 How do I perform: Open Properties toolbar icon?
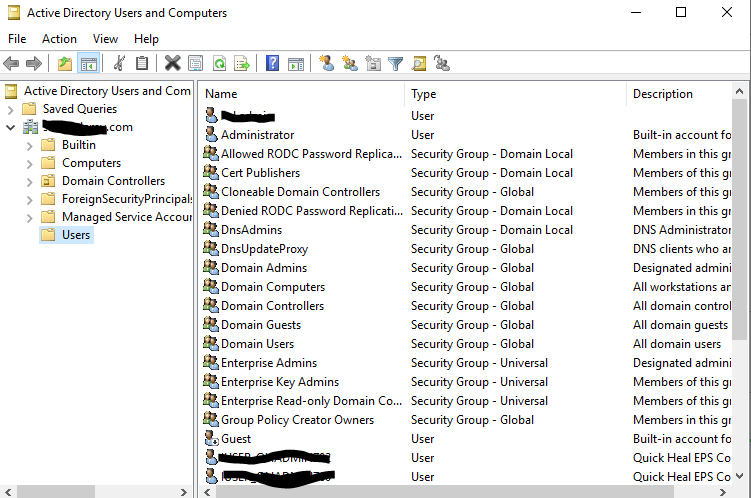195,63
